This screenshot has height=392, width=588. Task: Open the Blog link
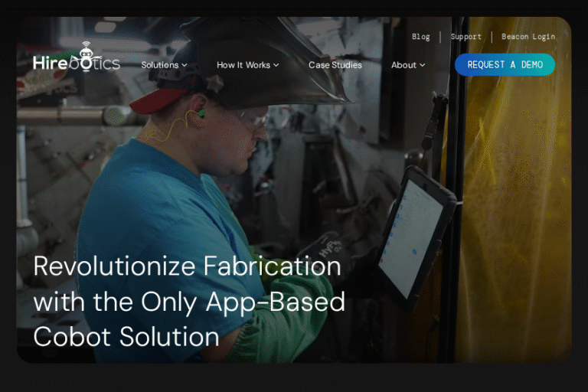[x=420, y=37]
